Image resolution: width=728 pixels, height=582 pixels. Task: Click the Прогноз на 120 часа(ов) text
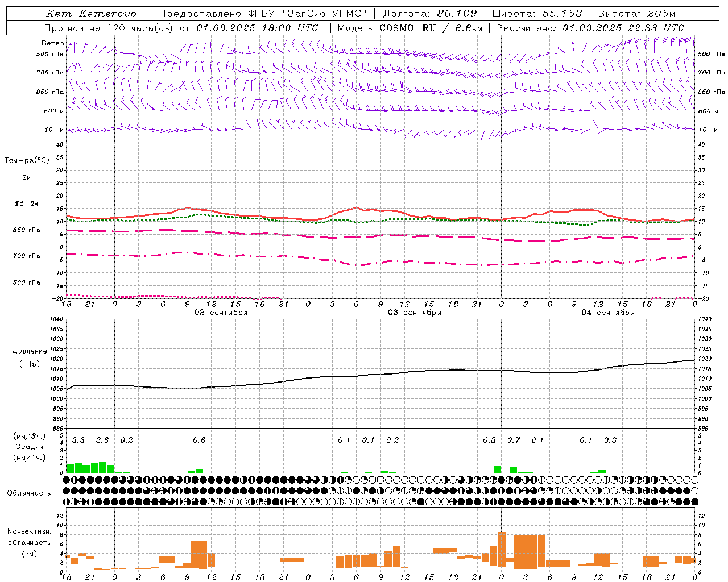[109, 28]
